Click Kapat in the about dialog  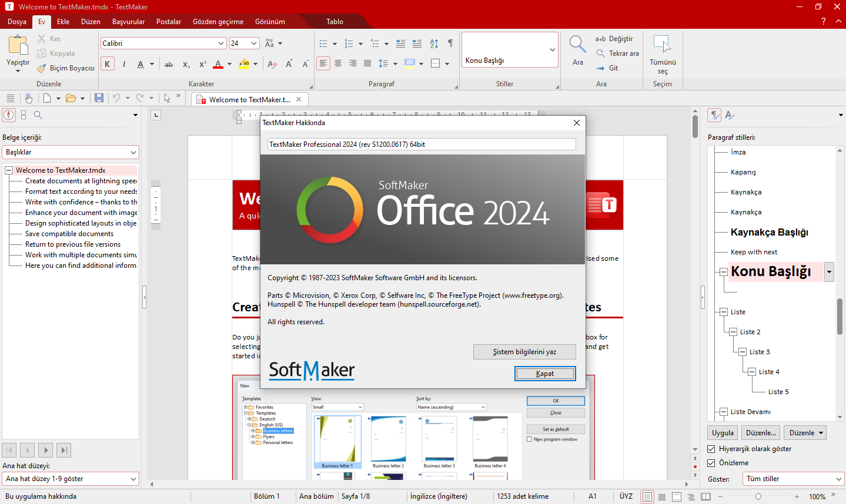(545, 374)
